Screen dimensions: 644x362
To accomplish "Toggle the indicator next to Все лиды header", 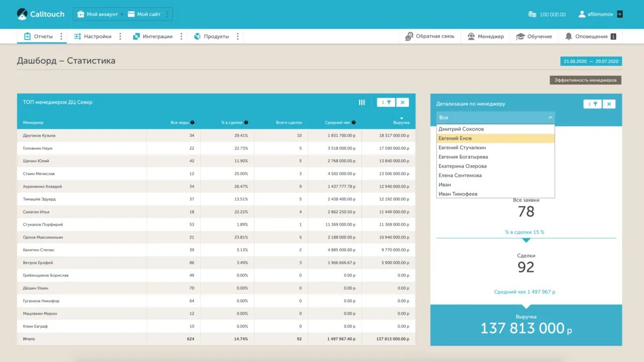I will (x=192, y=122).
